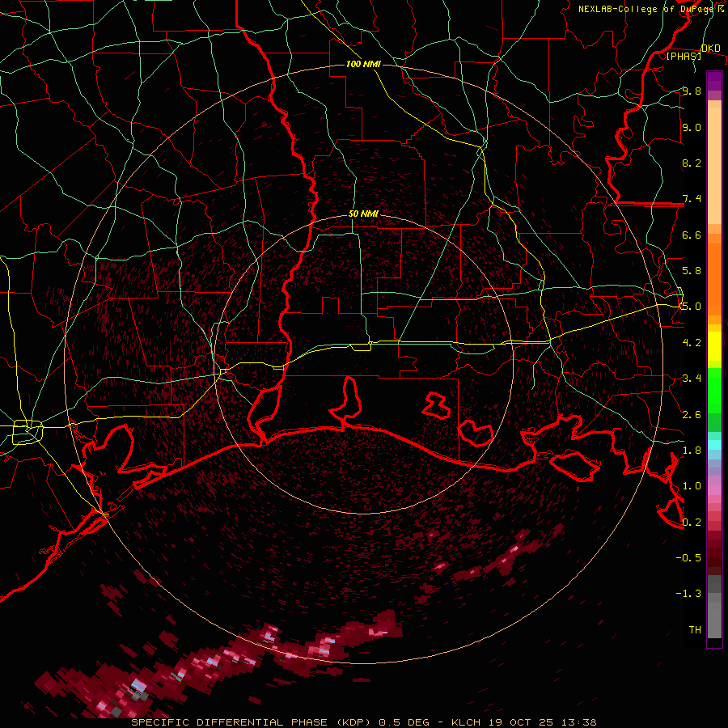Click the 1.8 scale label
The height and width of the screenshot is (728, 728).
pos(692,451)
